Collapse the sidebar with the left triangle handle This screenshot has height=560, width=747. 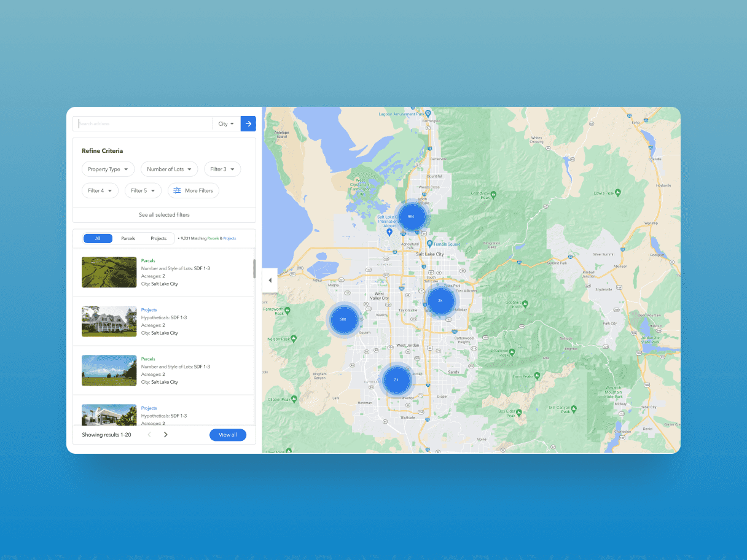pyautogui.click(x=270, y=281)
